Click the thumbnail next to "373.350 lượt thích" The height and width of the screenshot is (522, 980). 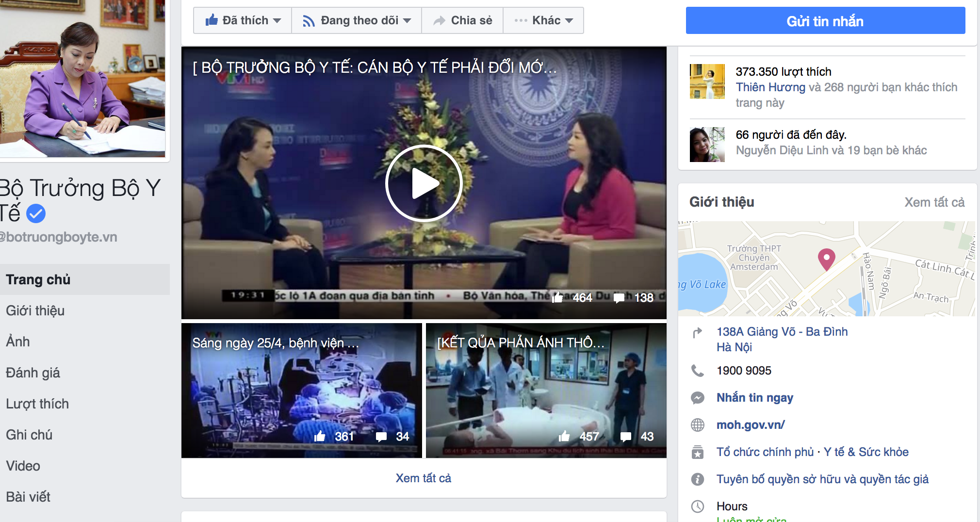pos(707,81)
